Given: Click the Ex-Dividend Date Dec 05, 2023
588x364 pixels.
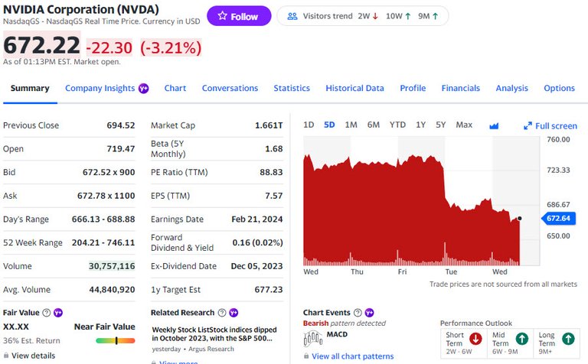Looking at the screenshot, I should click(257, 266).
